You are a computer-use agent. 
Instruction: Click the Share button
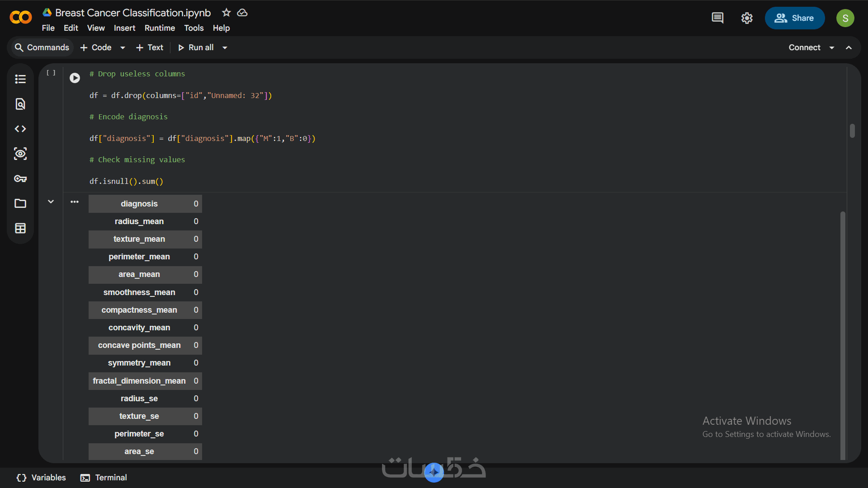(x=794, y=18)
